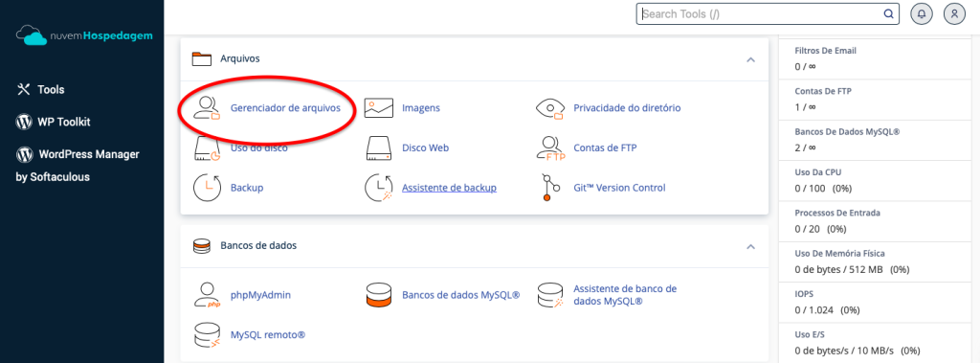Open the phpMyAdmin link
Screen dimensions: 980x363
tap(260, 295)
